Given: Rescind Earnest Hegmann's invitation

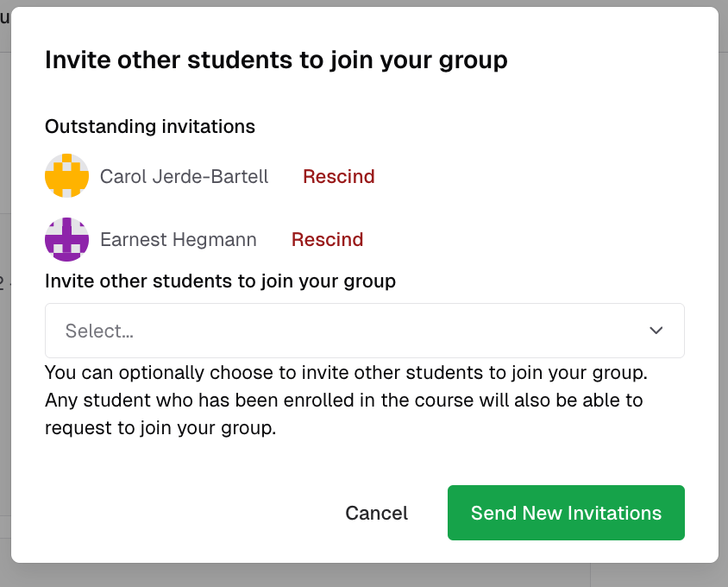Looking at the screenshot, I should (x=327, y=239).
